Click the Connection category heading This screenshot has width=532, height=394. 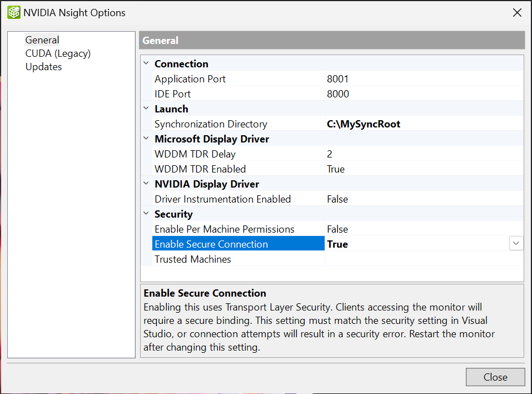click(181, 64)
